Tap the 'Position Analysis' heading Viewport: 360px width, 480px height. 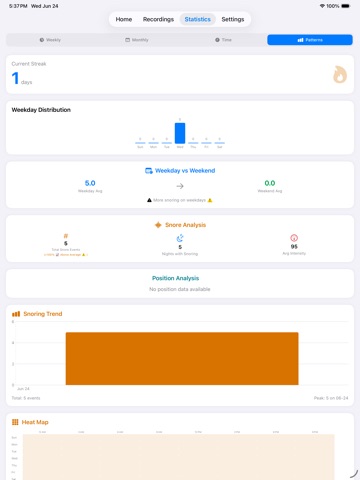[x=175, y=278]
